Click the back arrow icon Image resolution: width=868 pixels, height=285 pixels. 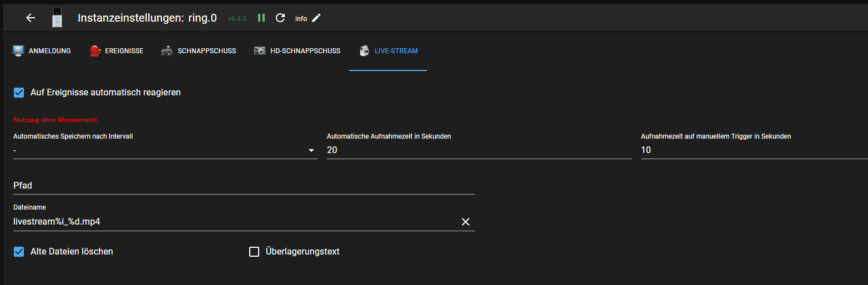31,18
